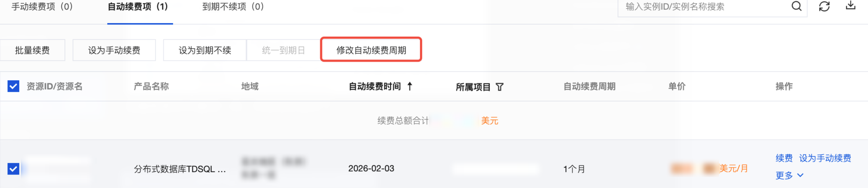Image resolution: width=868 pixels, height=188 pixels.
Task: Switch to the 手动续费项 tab
Action: tap(42, 7)
